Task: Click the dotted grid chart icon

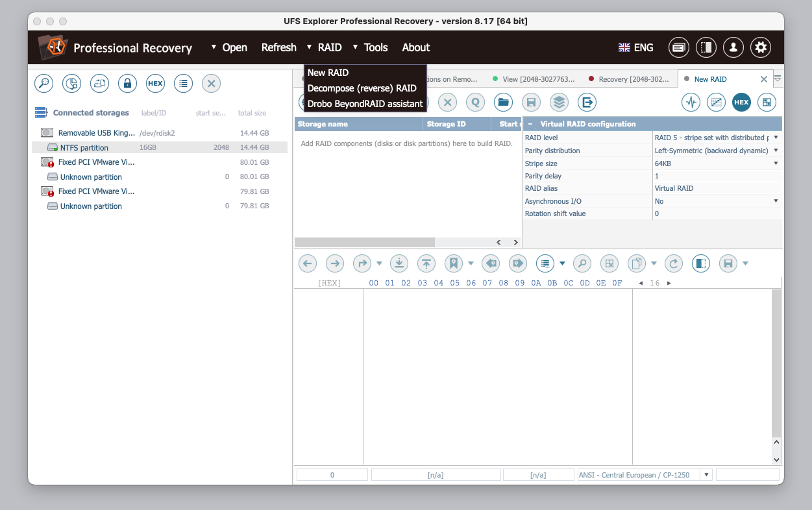Action: 716,102
